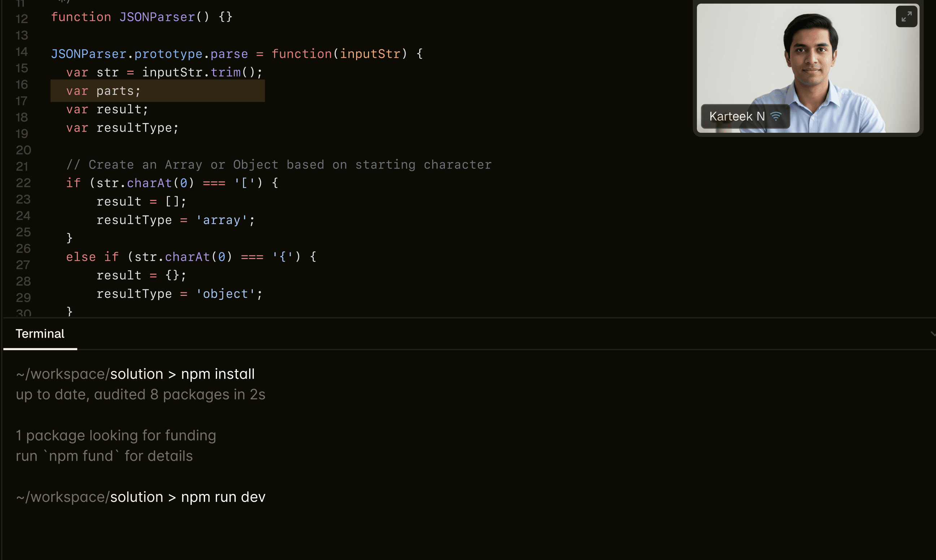This screenshot has width=936, height=560.
Task: Click the 'else if' condition code line
Action: coord(191,257)
